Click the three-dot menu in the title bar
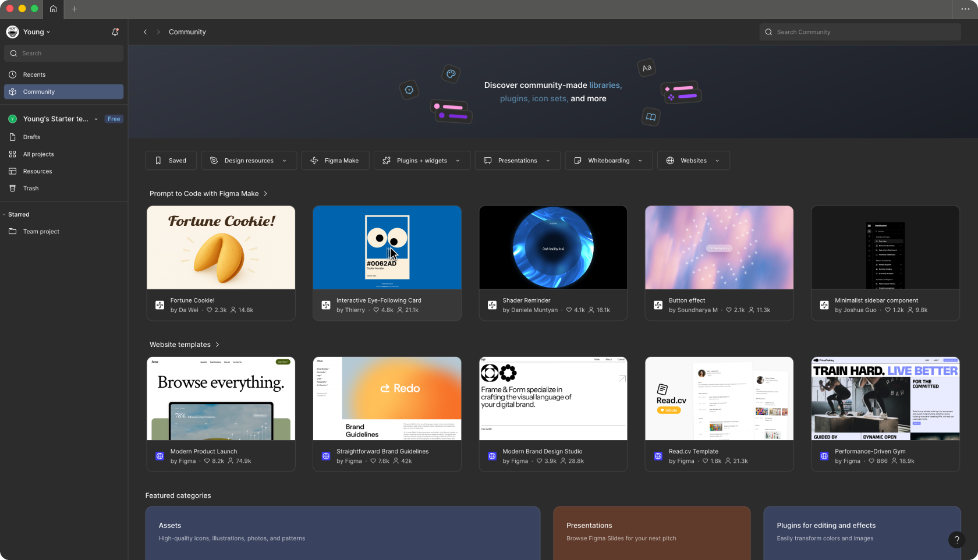This screenshot has height=560, width=978. [965, 9]
